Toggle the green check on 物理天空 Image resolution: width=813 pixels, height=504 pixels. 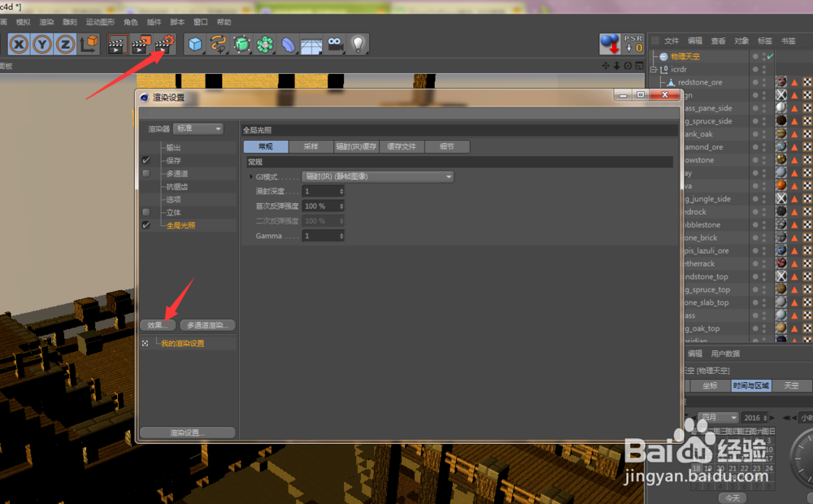(770, 56)
